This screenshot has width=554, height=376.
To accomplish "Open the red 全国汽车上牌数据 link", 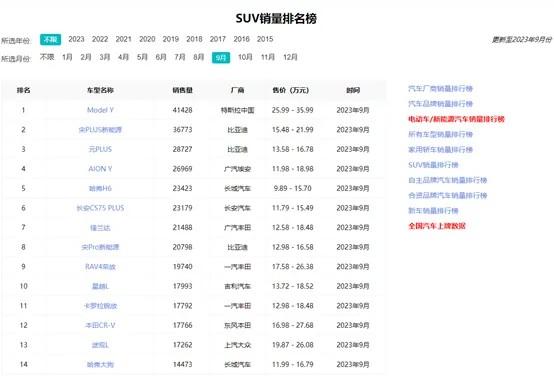I will [x=437, y=226].
